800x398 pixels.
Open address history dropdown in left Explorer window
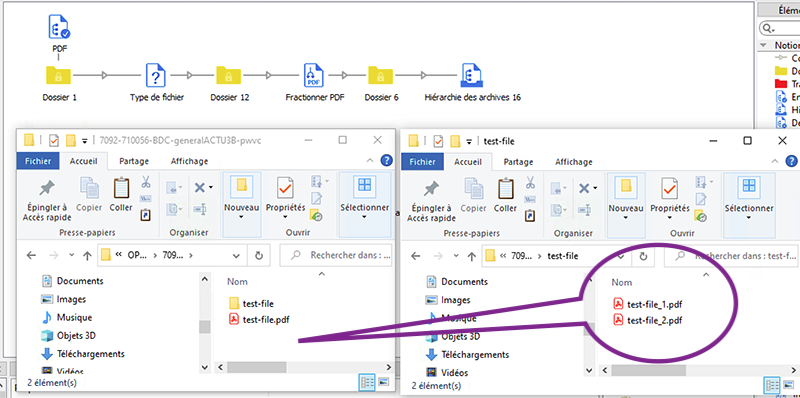[x=236, y=255]
